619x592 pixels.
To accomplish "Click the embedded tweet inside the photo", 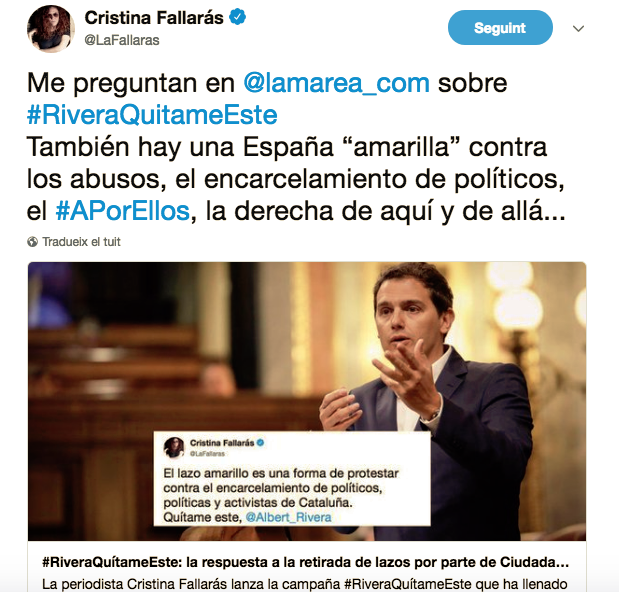I will (x=292, y=479).
